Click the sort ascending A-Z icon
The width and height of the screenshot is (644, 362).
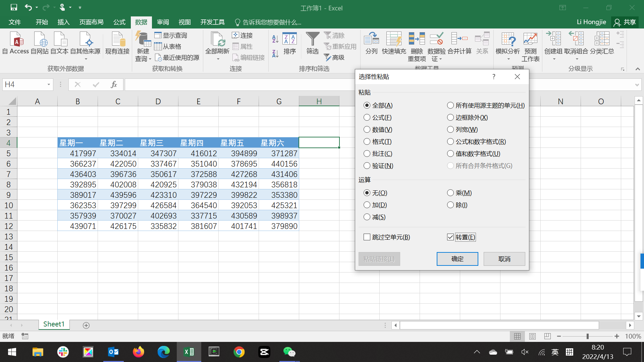(275, 39)
